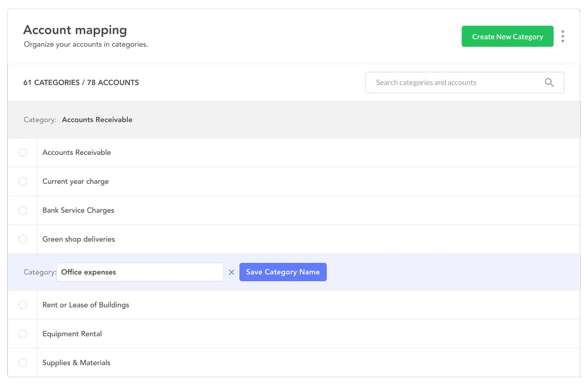Select the Green shop deliveries radio

[23, 239]
